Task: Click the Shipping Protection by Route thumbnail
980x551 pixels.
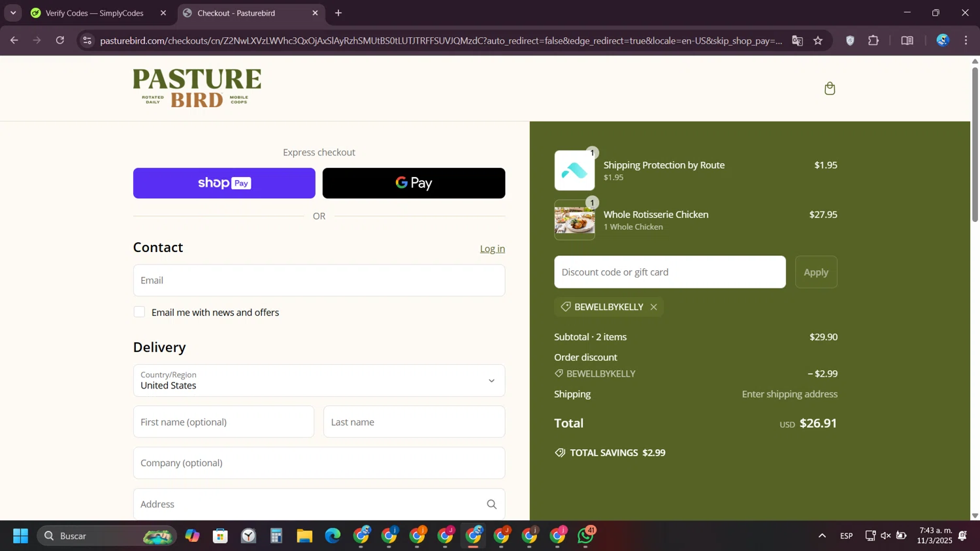Action: 574,170
